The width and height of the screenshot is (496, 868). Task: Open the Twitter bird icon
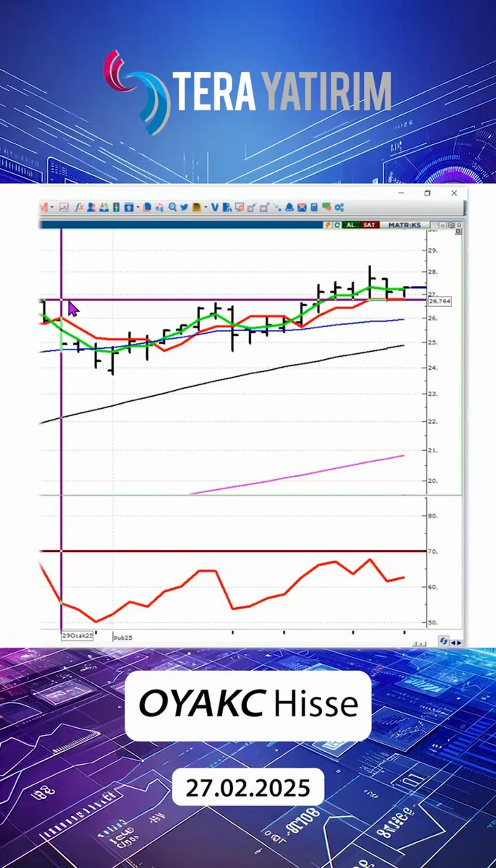click(x=184, y=208)
